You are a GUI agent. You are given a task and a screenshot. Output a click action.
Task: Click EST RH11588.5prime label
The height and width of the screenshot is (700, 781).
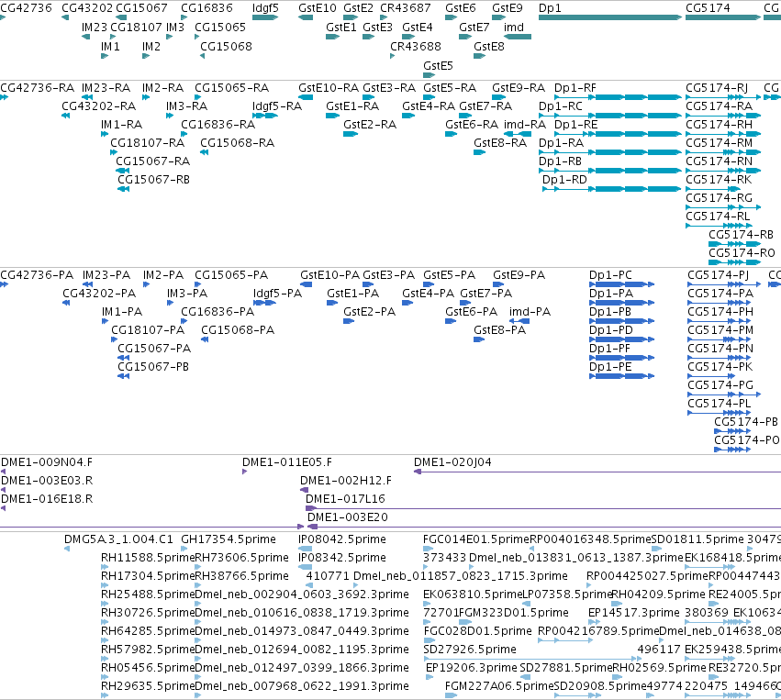(148, 558)
